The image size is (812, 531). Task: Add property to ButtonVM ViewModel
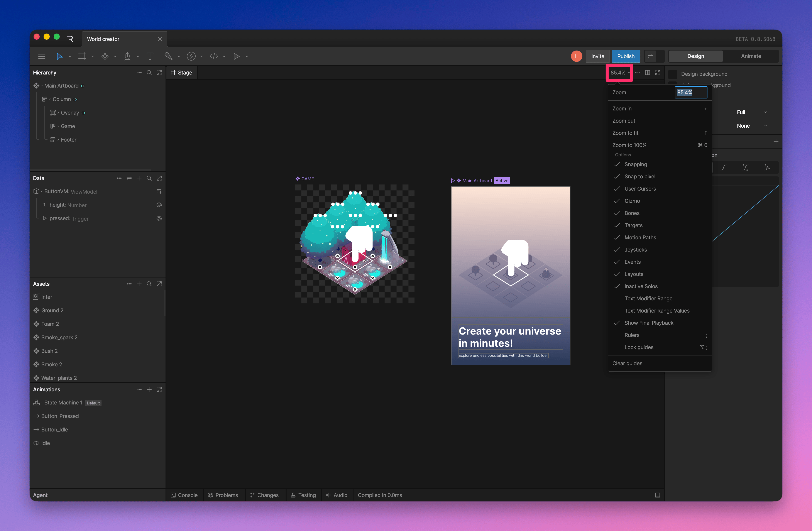[x=159, y=191]
